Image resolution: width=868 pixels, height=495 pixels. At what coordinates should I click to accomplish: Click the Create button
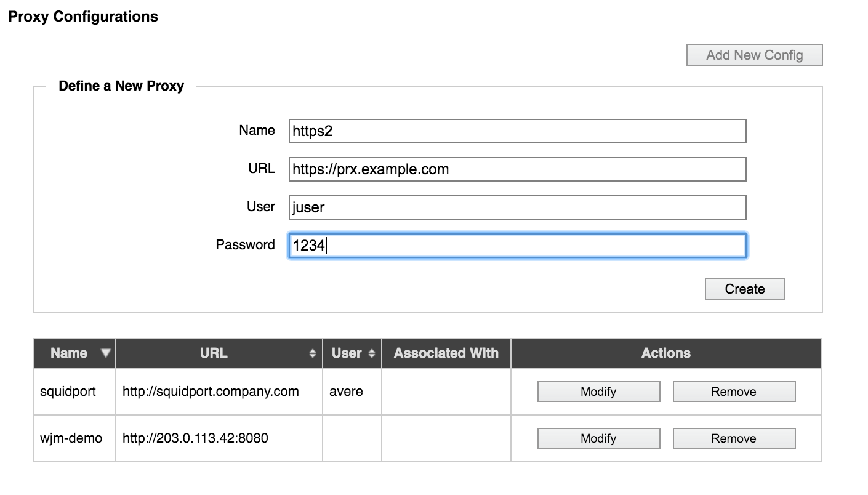[x=745, y=289]
